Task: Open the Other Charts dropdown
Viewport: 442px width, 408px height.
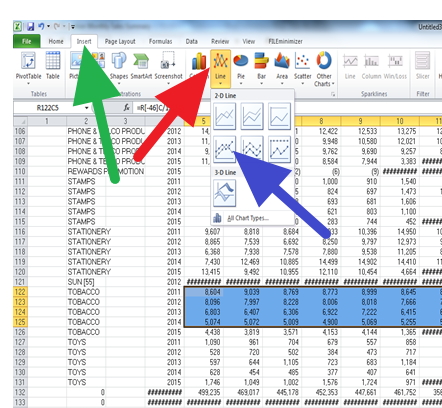Action: coord(324,69)
